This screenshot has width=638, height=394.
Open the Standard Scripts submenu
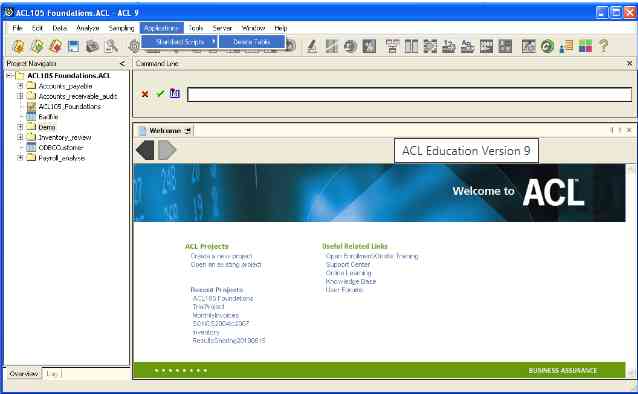click(179, 42)
